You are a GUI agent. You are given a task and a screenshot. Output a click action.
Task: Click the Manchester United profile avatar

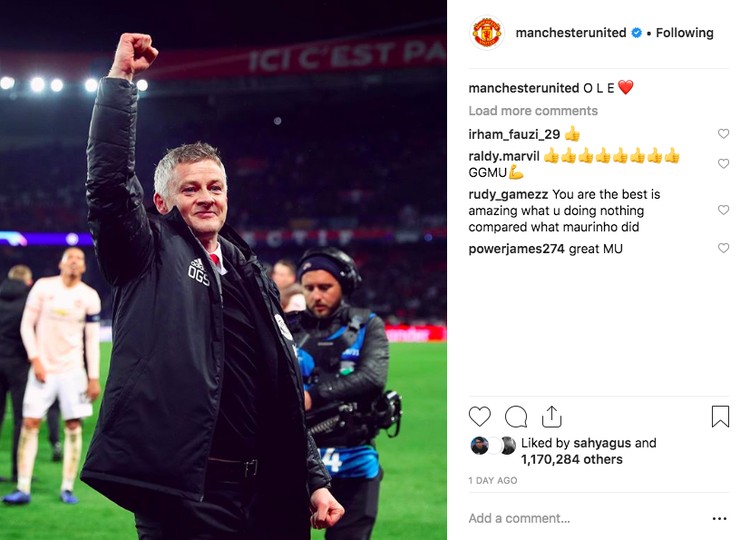click(486, 33)
